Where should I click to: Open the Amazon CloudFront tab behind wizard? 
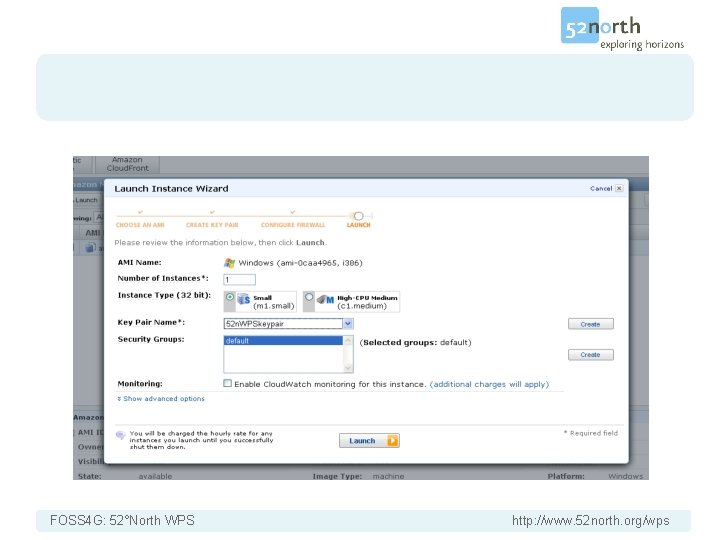click(128, 164)
